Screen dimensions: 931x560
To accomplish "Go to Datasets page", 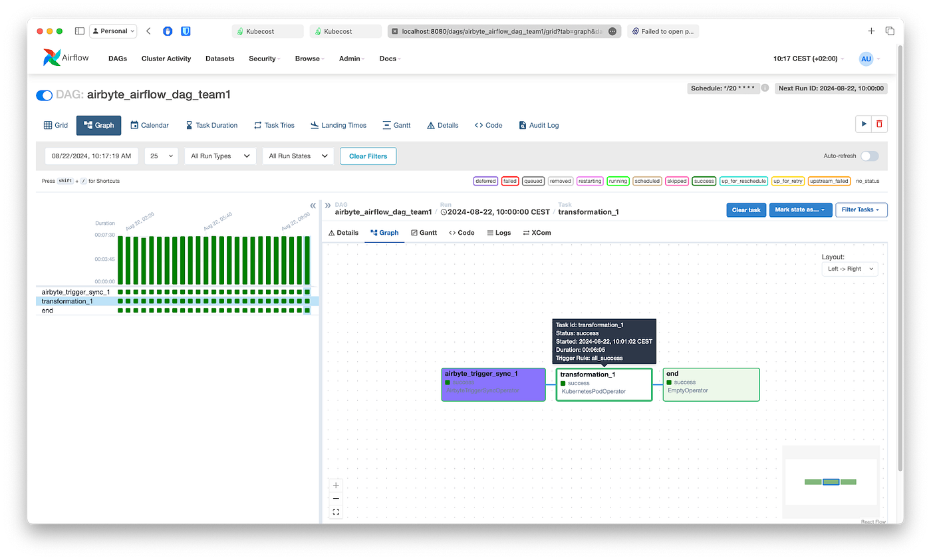I will (220, 59).
